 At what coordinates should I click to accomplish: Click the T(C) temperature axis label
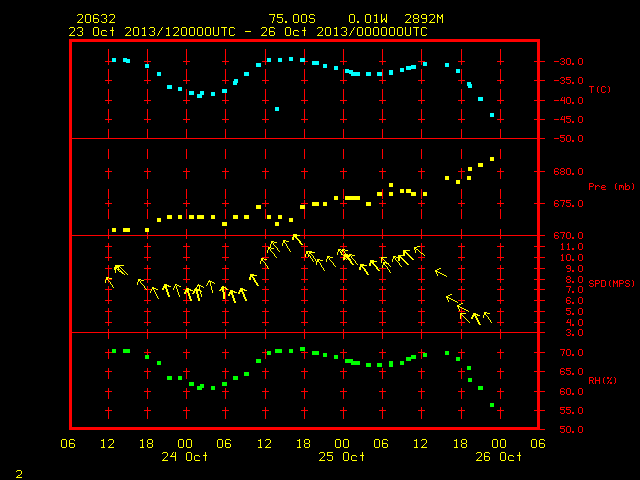coord(600,89)
